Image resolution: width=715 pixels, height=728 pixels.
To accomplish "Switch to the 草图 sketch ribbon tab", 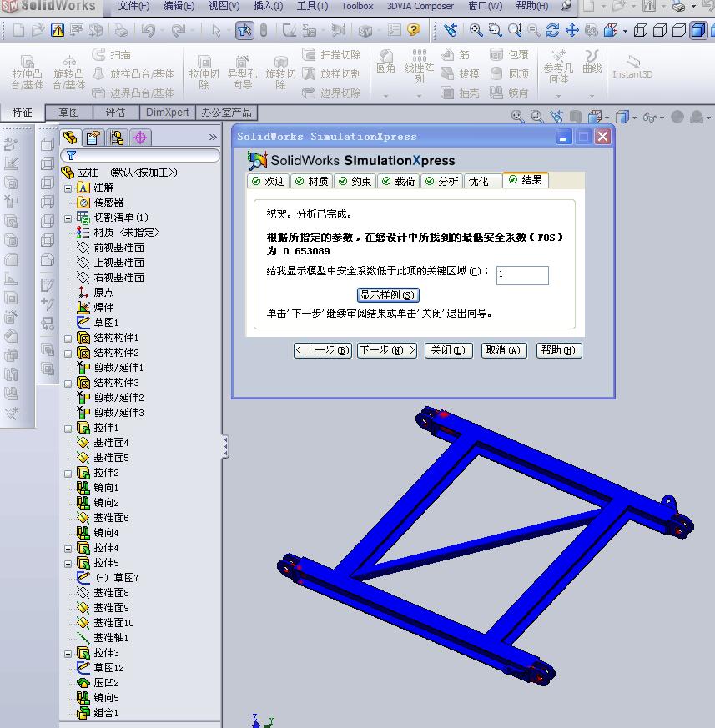I will pos(68,113).
